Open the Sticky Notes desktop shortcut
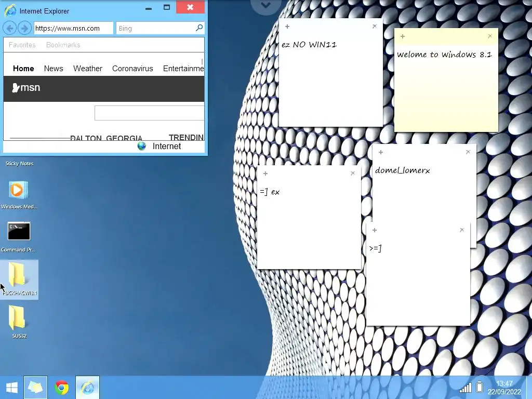532x399 pixels. coord(19,164)
